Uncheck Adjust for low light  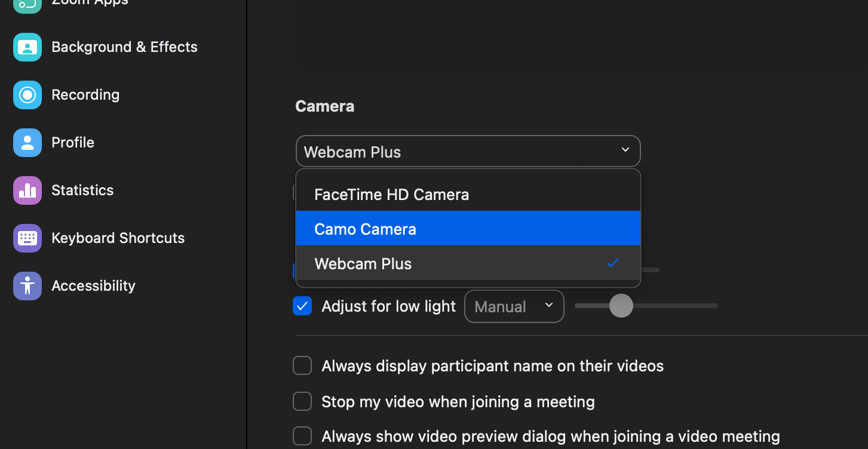[x=302, y=306]
